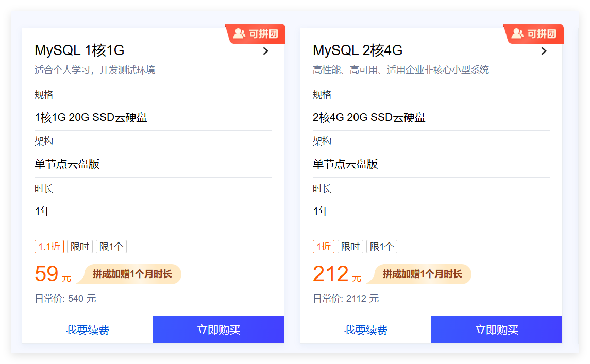Image resolution: width=590 pixels, height=364 pixels.
Task: Click 单节点云盘版 on MySQL 1核1G card
Action: click(67, 164)
